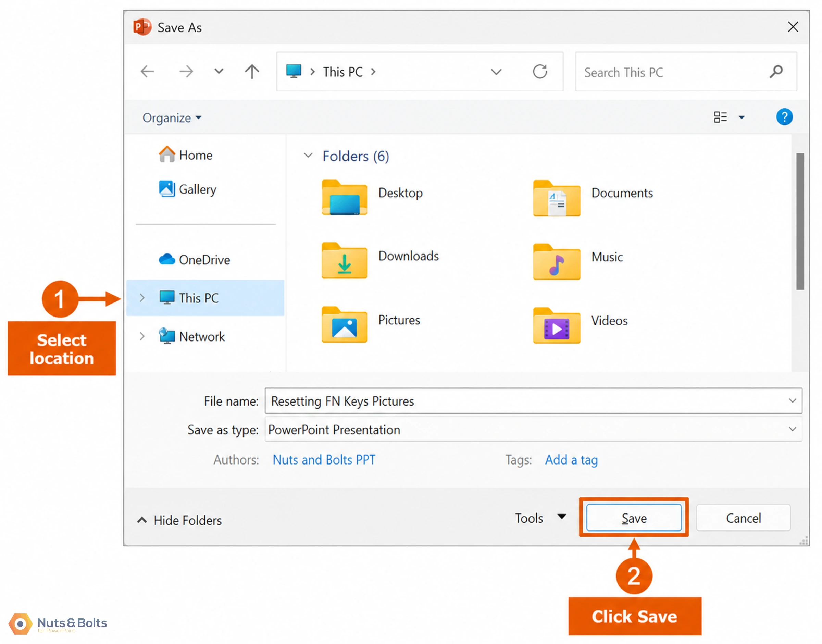The height and width of the screenshot is (644, 822).
Task: Select This PC in the navigation pane
Action: coord(205,297)
